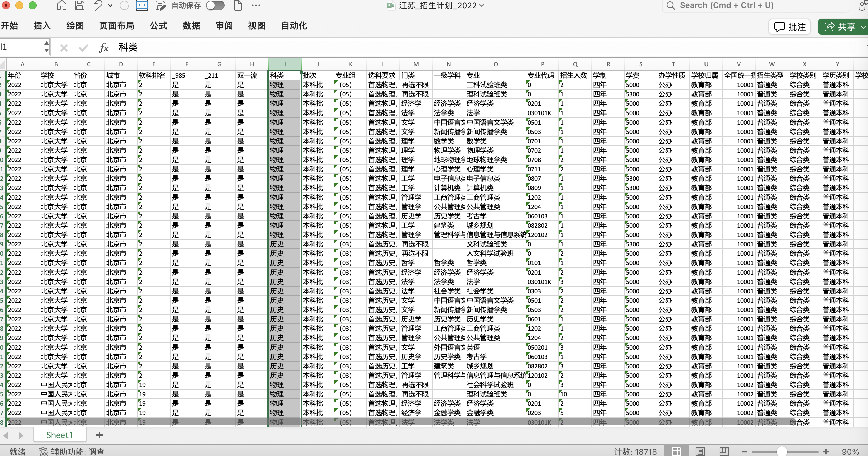Select the Sheet1 tab
This screenshot has height=456, width=868.
(60, 435)
